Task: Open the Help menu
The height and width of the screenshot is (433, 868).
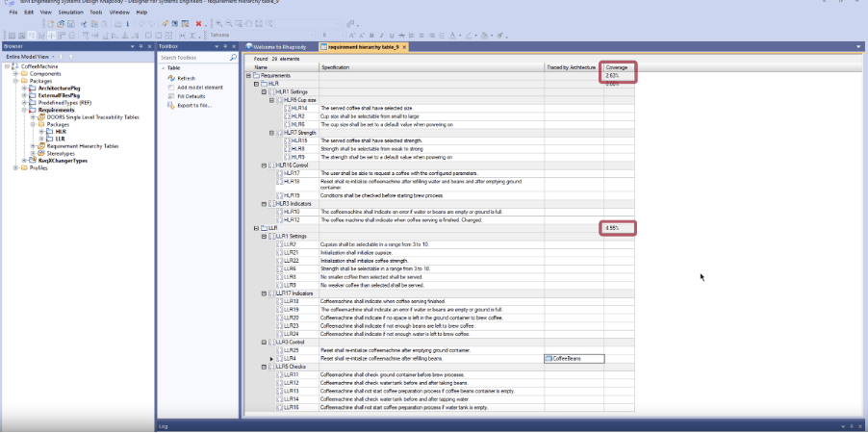Action: (x=141, y=12)
